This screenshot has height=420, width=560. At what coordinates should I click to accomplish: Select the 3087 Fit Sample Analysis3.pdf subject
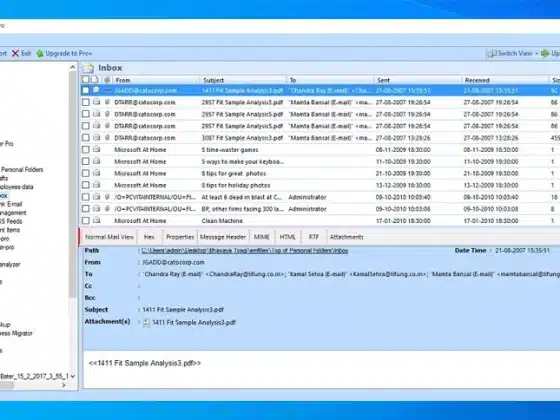coord(242,138)
